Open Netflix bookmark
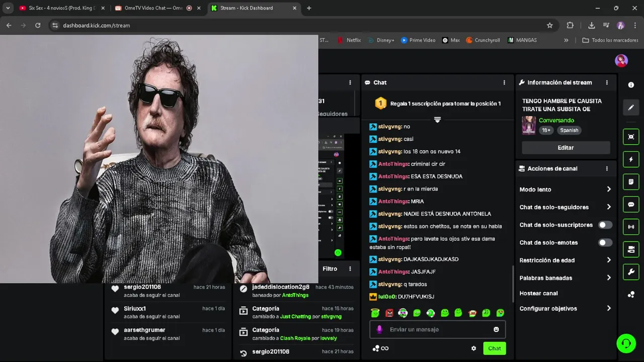Image resolution: width=644 pixels, height=362 pixels. coord(349,40)
